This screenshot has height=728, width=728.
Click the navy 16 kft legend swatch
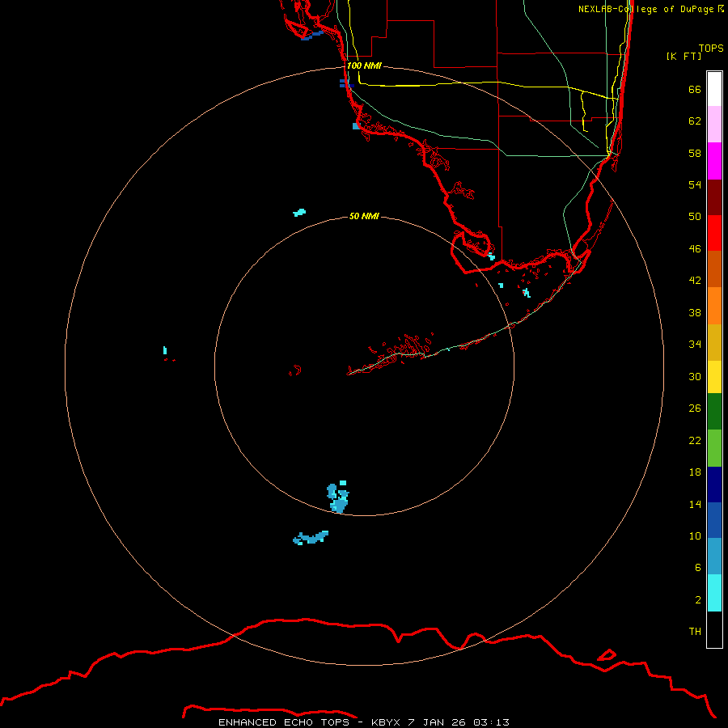714,485
